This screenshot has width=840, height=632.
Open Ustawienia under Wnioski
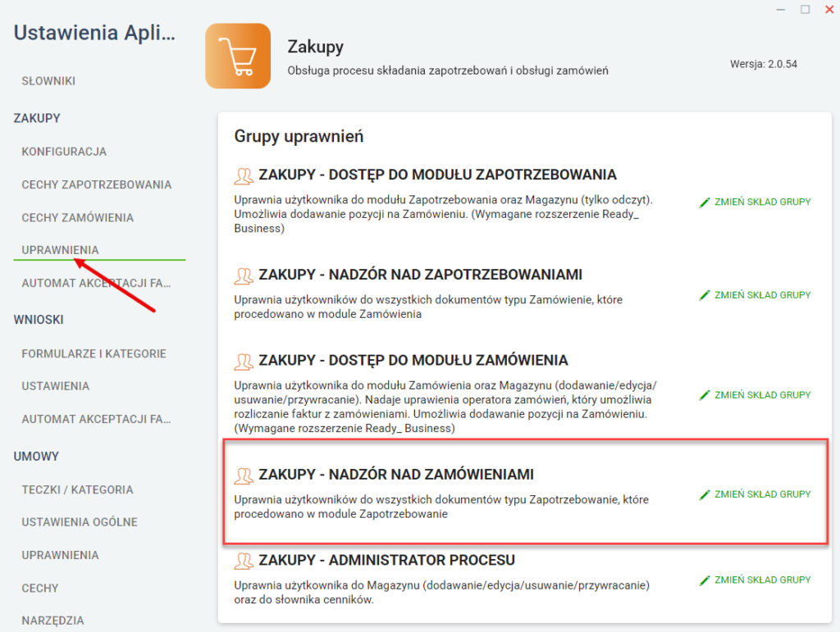pos(55,386)
